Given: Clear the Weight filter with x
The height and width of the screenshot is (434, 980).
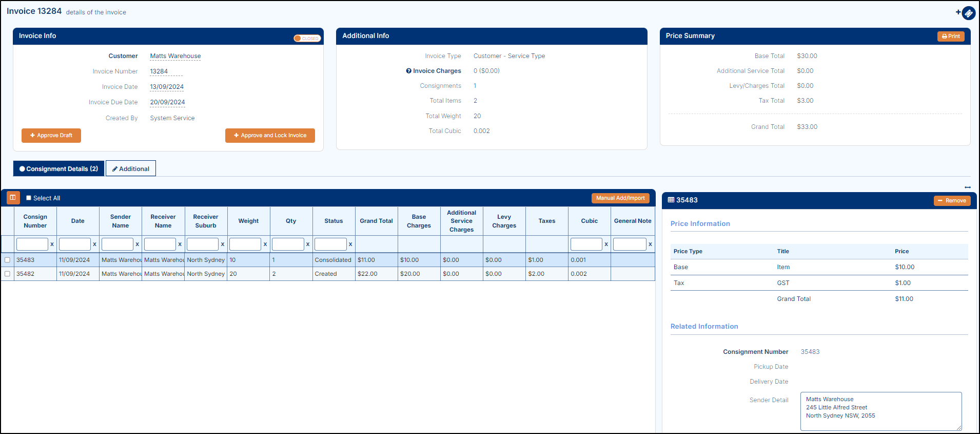Looking at the screenshot, I should (x=265, y=244).
